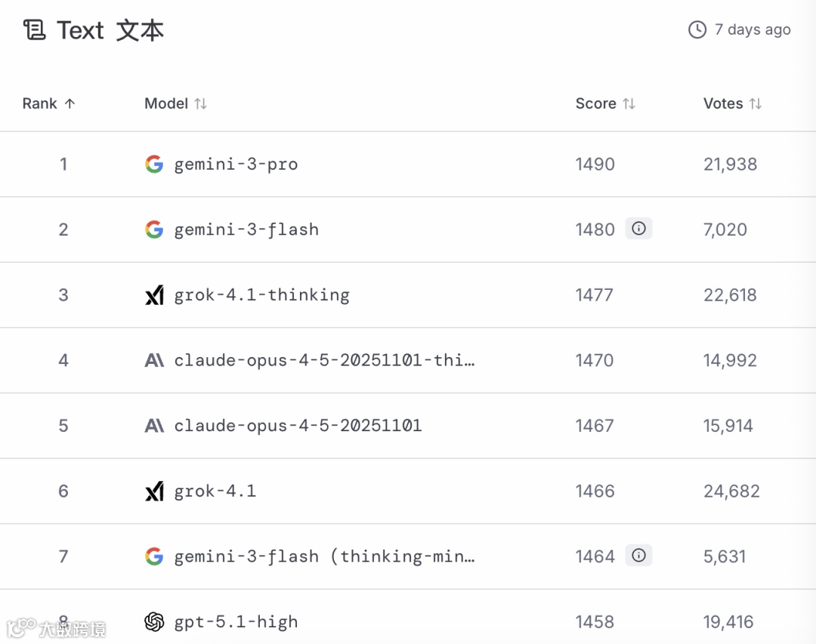Open the info icon beside score 1480
Viewport: 816px width, 644px height.
pyautogui.click(x=638, y=228)
